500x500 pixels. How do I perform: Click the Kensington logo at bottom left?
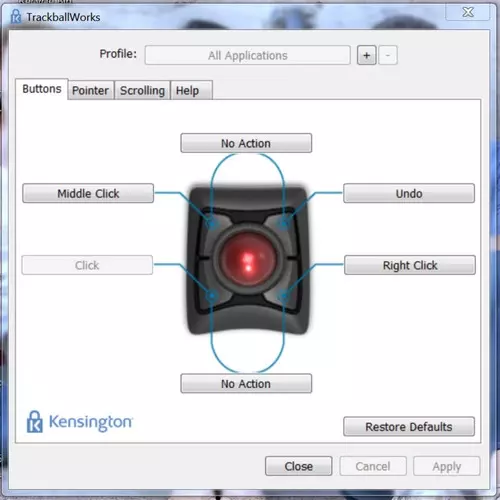coord(79,422)
